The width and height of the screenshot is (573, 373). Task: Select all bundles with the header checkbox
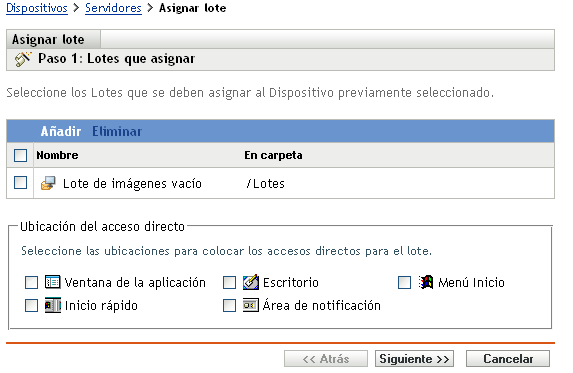pos(20,155)
